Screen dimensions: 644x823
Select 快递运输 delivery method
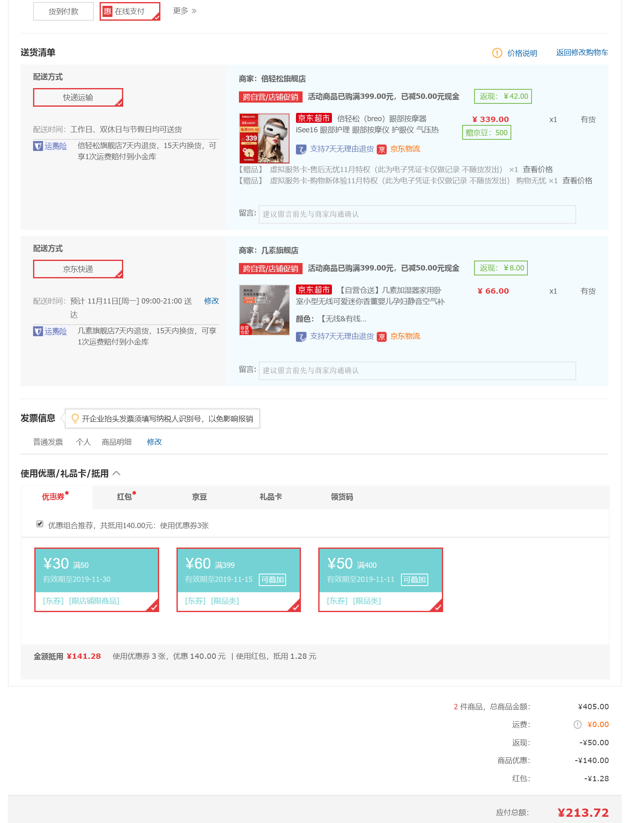click(78, 97)
